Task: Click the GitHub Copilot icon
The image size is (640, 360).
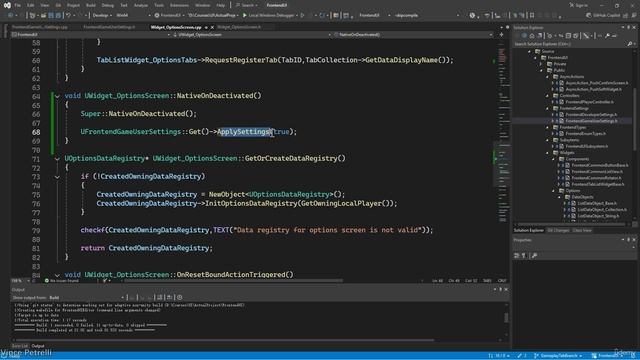Action: pyautogui.click(x=588, y=15)
